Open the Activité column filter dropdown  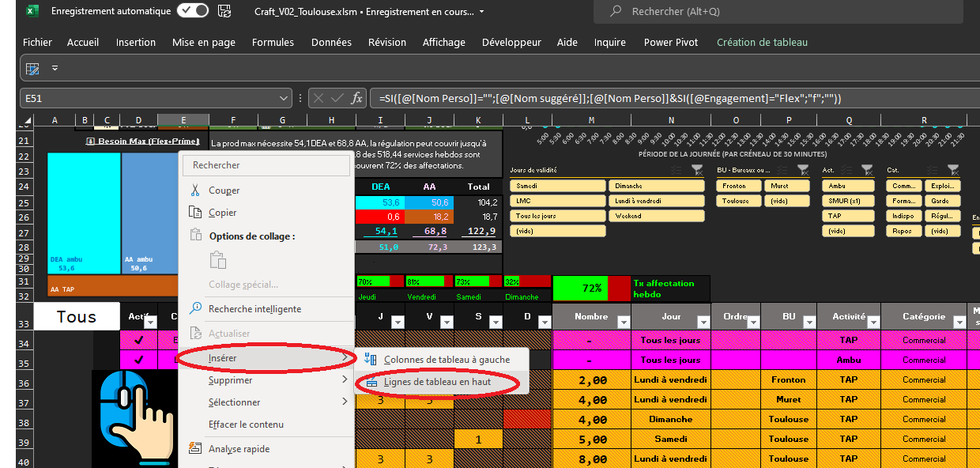click(872, 322)
